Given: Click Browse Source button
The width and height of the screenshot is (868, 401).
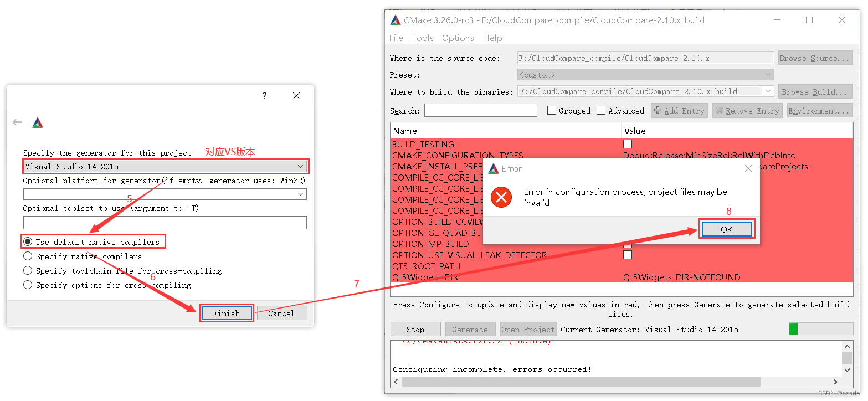Looking at the screenshot, I should 814,58.
